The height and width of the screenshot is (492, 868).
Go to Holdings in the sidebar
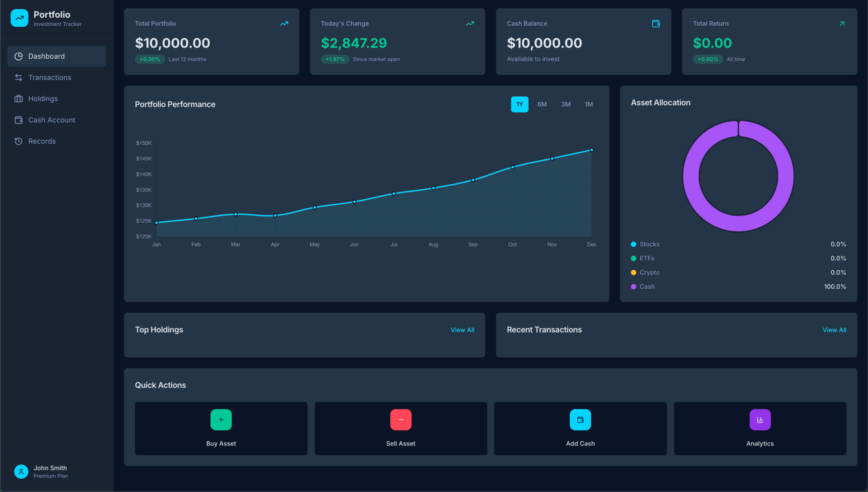pos(43,99)
